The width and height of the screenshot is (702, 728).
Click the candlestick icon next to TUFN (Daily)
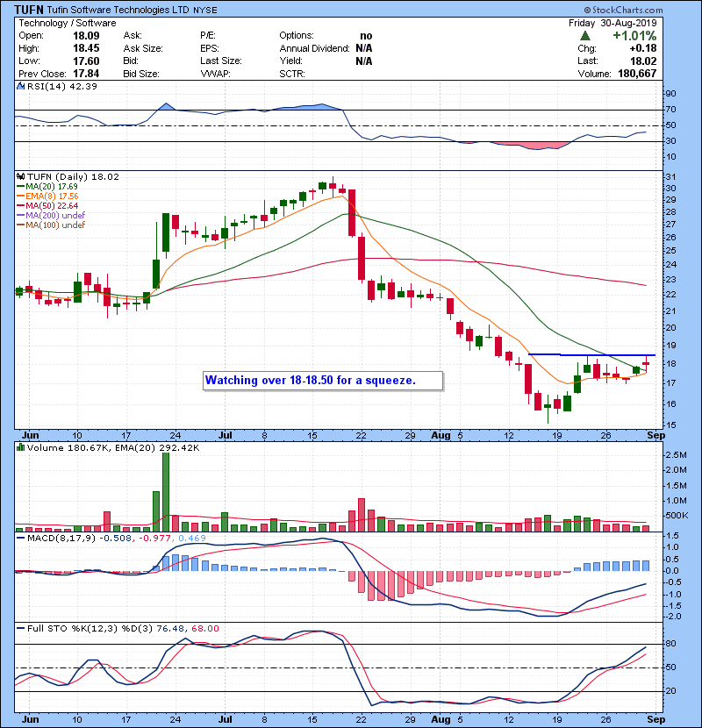pos(20,177)
